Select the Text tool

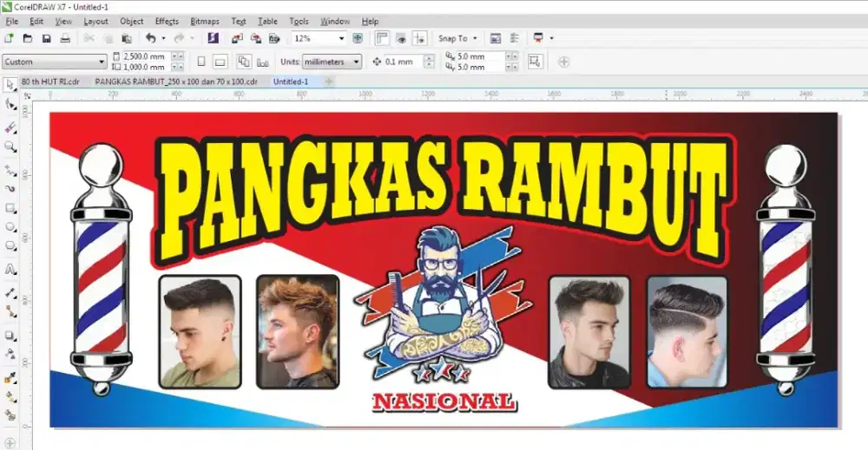[10, 270]
